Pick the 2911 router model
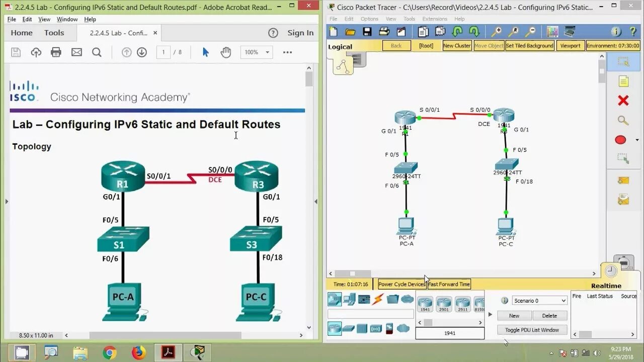 click(x=462, y=304)
